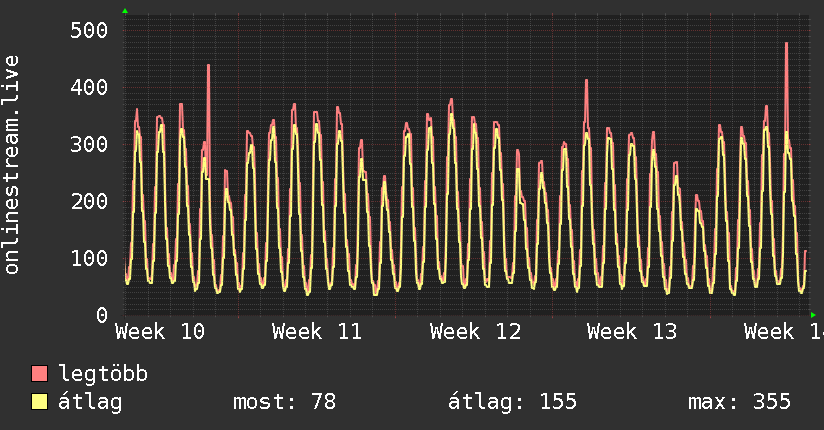Click the 0 y-axis value
Screen dimensions: 824x430
pos(102,315)
